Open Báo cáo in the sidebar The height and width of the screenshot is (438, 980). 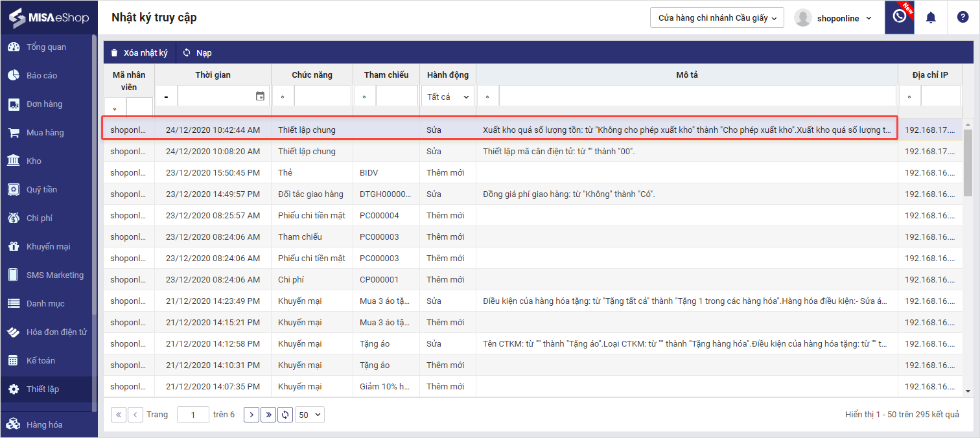point(41,76)
